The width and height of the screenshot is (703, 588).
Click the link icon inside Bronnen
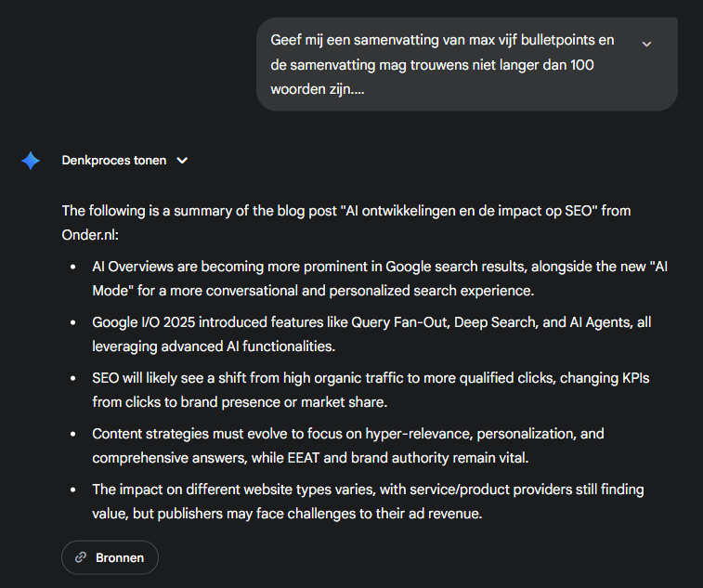click(x=81, y=557)
